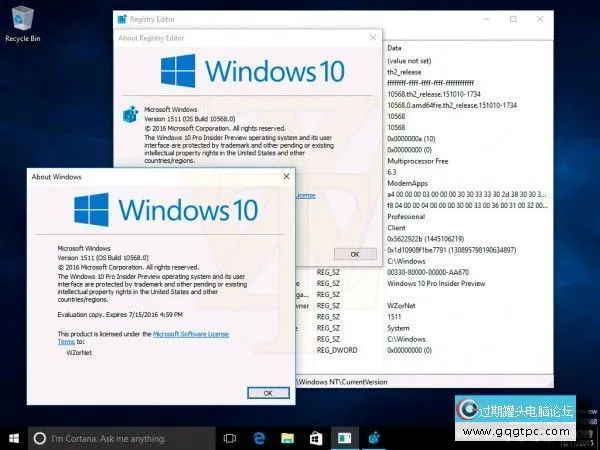
Task: Switch to the Registry Editor taskbar icon
Action: (374, 438)
